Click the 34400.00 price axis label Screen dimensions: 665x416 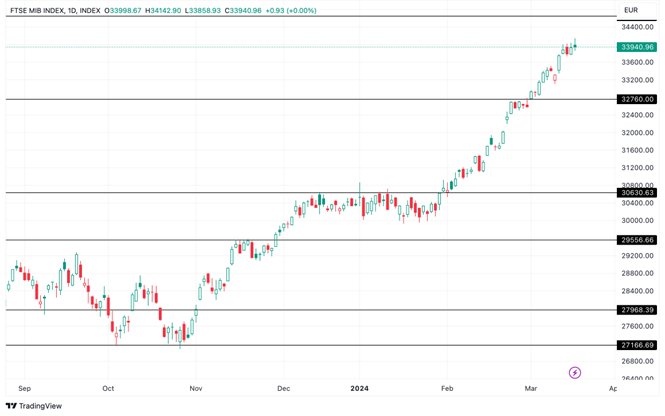point(637,27)
